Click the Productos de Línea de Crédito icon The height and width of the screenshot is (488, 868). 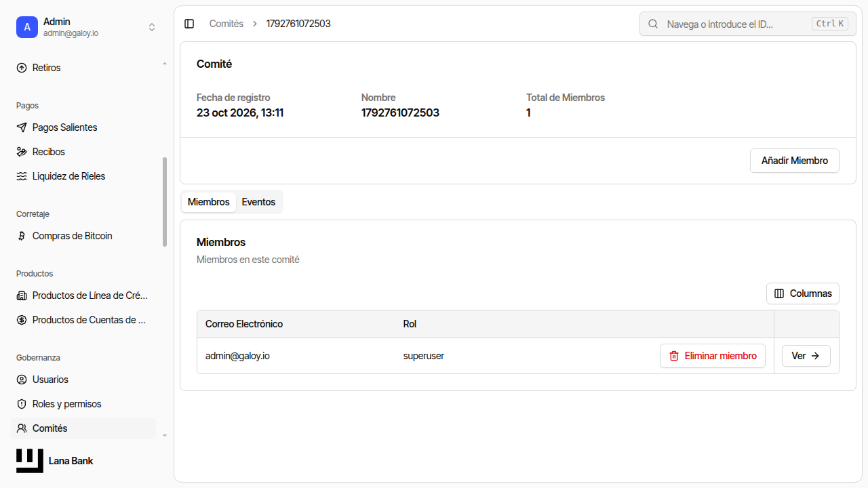click(x=22, y=296)
